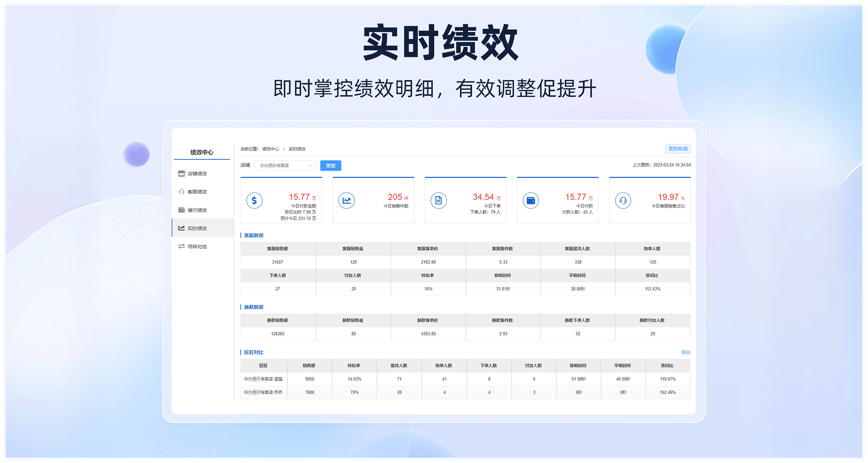Click 下单人数: 79 人 text
The height and width of the screenshot is (463, 868).
click(x=485, y=212)
